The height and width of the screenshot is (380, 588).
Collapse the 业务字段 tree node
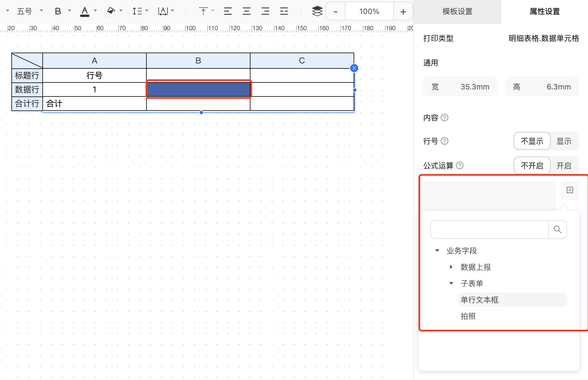tap(437, 250)
